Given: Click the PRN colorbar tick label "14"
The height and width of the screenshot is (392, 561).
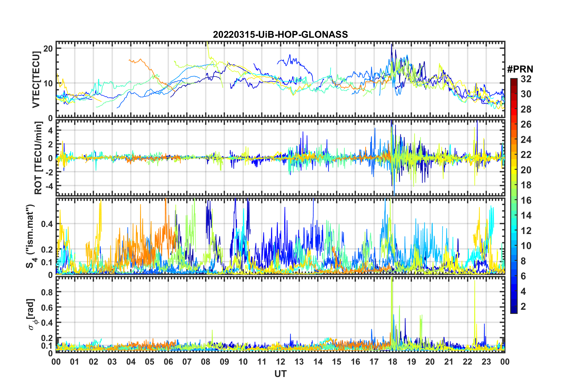Looking at the screenshot, I should [x=526, y=215].
